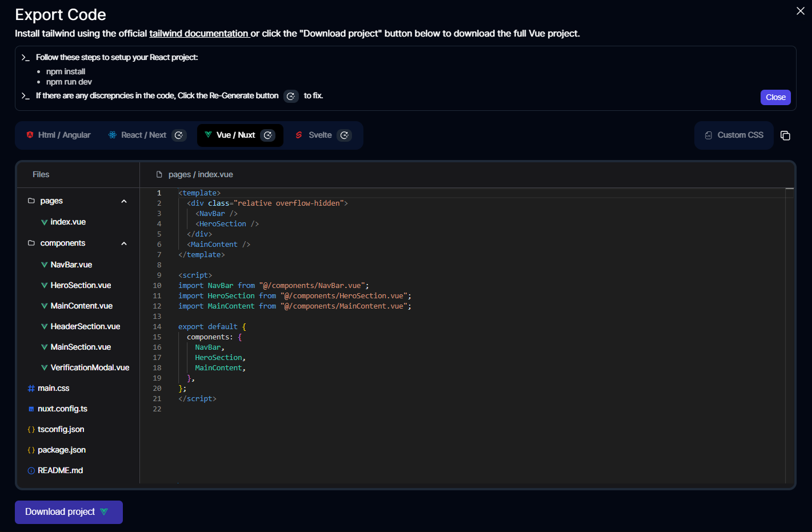Open HeroSection.vue file
The image size is (812, 532).
(x=81, y=285)
